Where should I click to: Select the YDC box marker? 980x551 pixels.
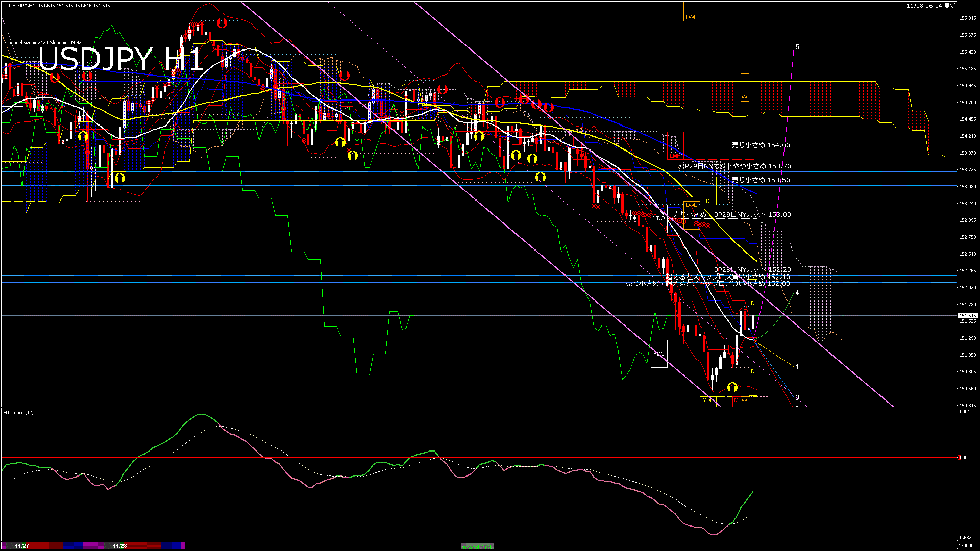659,354
